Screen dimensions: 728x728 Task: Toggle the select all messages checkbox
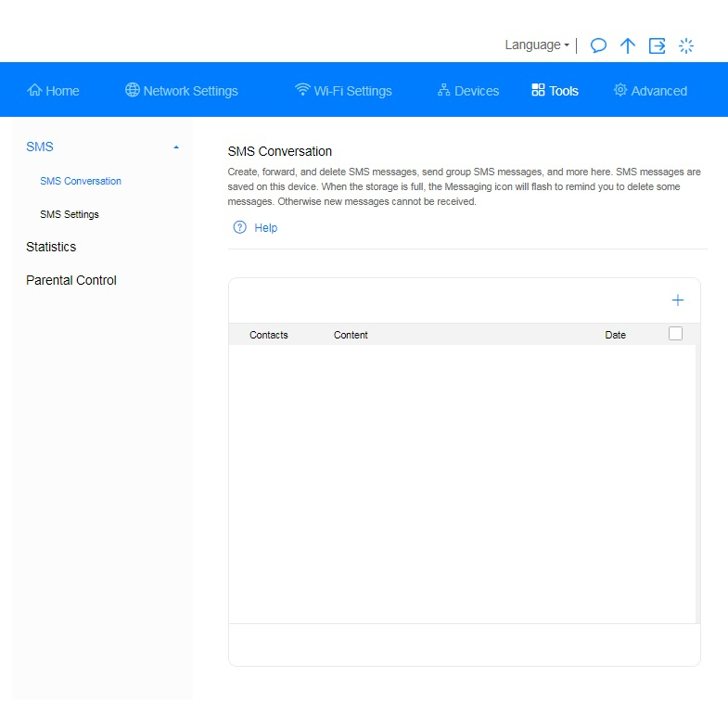coord(675,334)
